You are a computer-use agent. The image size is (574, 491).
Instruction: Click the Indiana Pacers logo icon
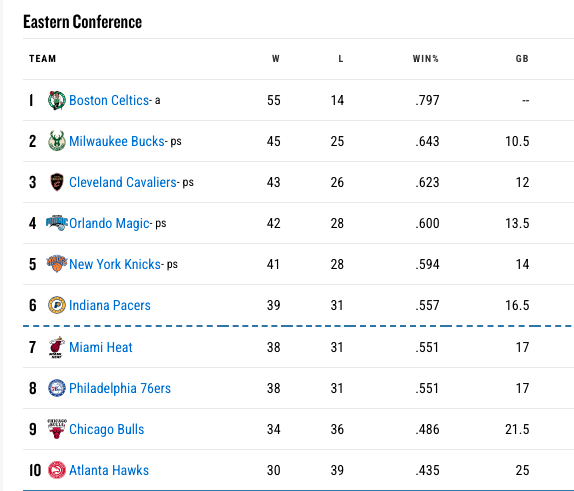point(57,305)
